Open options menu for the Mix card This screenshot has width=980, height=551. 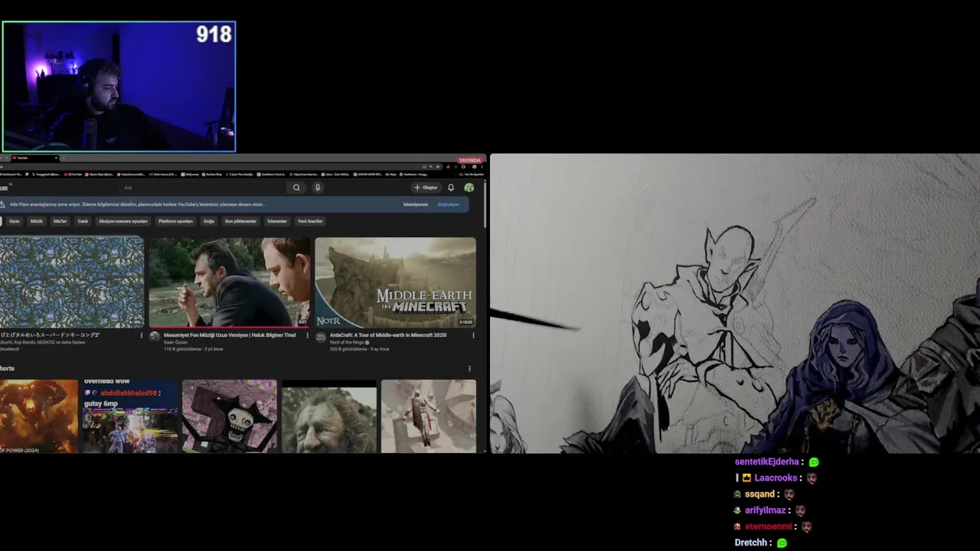[141, 335]
